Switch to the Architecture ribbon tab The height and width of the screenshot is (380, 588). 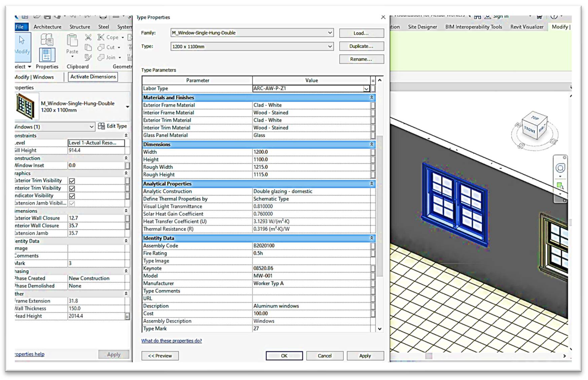tap(47, 27)
